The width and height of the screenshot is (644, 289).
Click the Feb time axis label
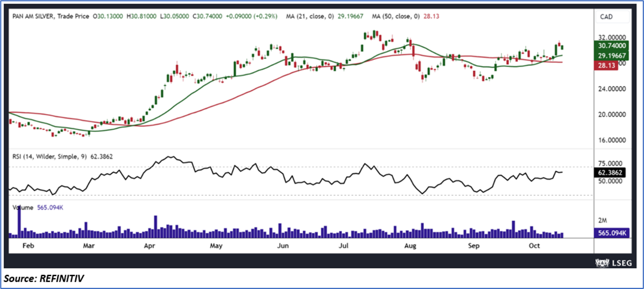click(28, 246)
